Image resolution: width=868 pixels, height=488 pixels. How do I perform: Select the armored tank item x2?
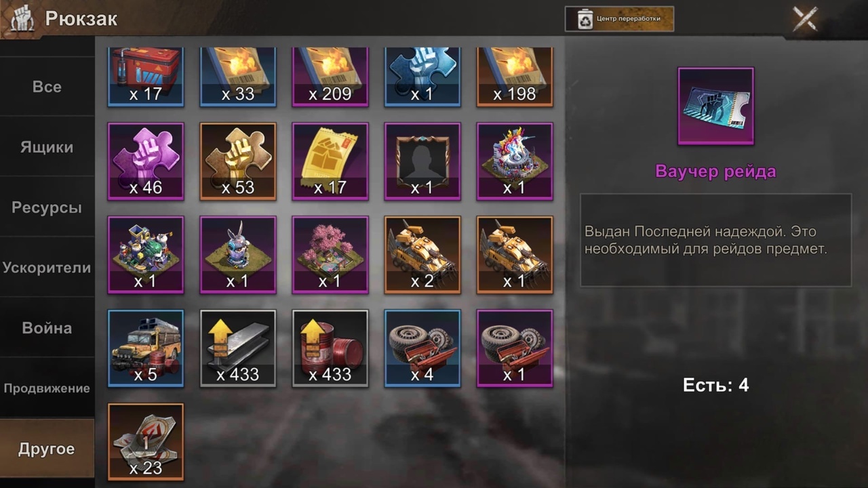(422, 255)
